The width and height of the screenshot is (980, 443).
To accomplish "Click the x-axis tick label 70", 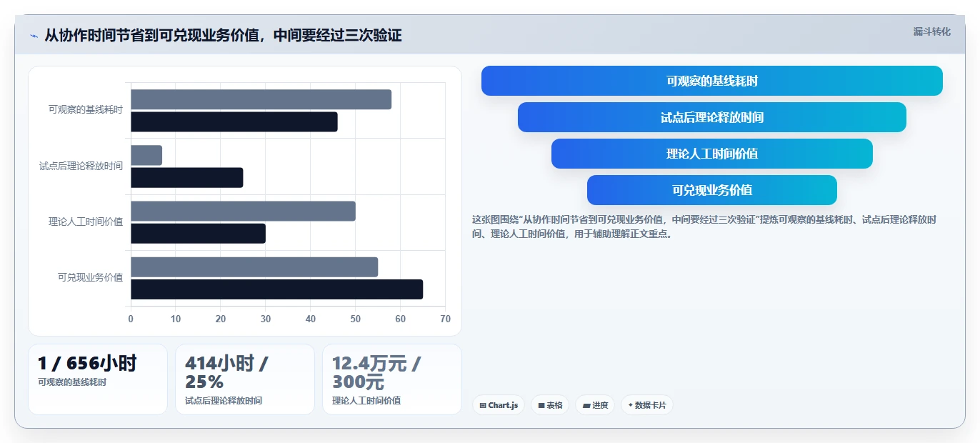I will coord(446,319).
